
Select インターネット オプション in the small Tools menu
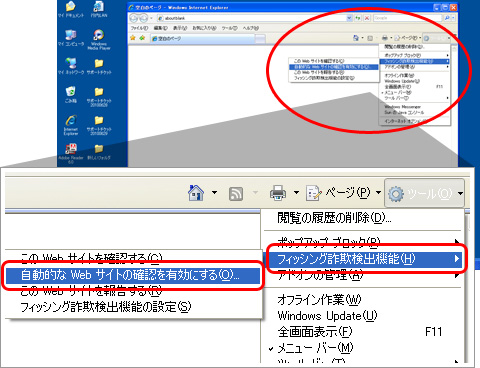[415, 121]
